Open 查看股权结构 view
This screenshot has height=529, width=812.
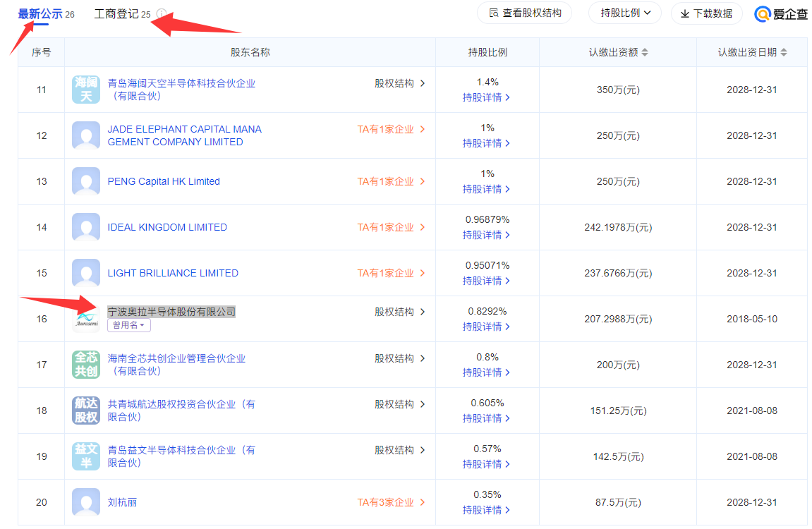coord(525,13)
